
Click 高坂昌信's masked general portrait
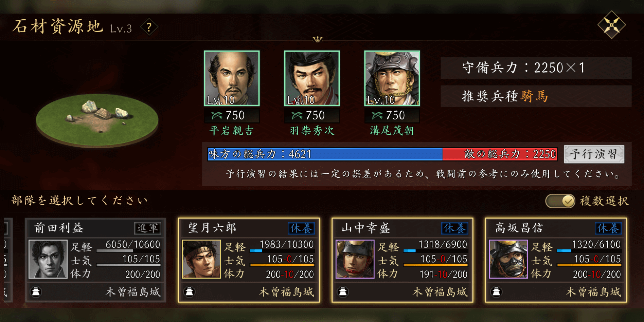point(508,259)
